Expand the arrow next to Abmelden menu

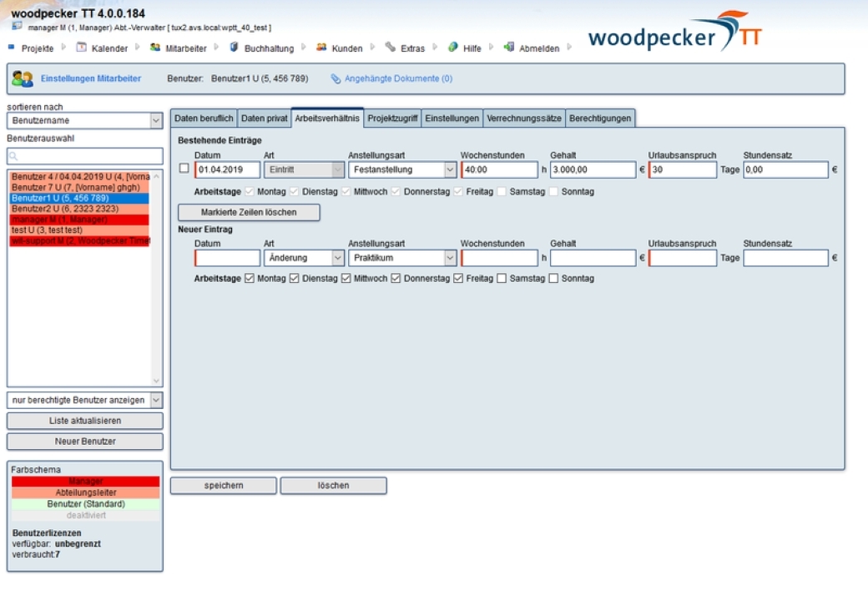point(569,48)
